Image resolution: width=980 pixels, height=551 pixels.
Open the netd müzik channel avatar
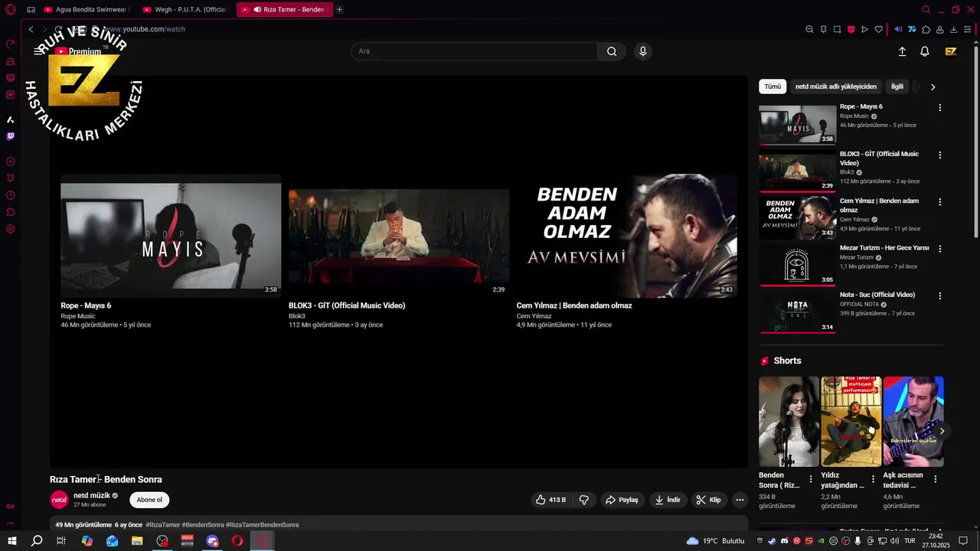59,500
